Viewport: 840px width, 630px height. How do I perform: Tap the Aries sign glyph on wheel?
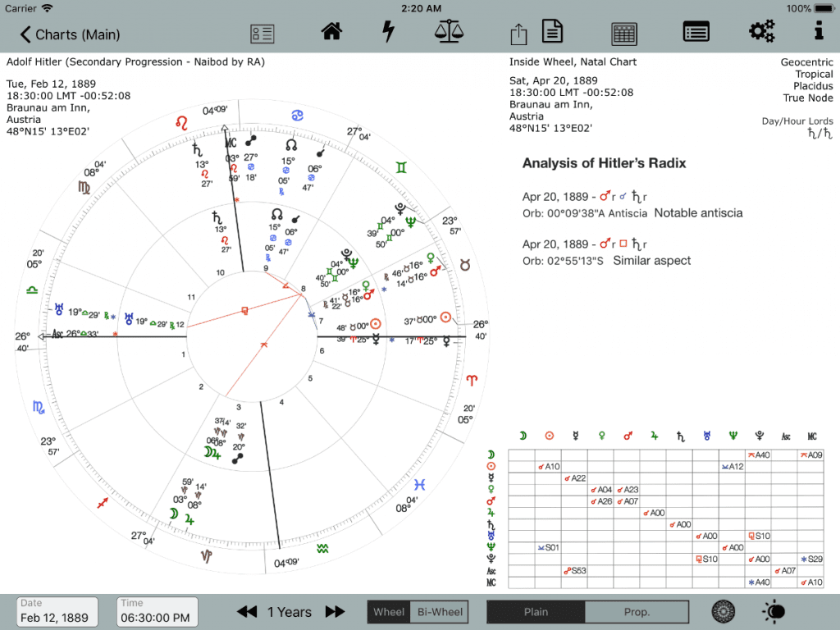pos(472,381)
